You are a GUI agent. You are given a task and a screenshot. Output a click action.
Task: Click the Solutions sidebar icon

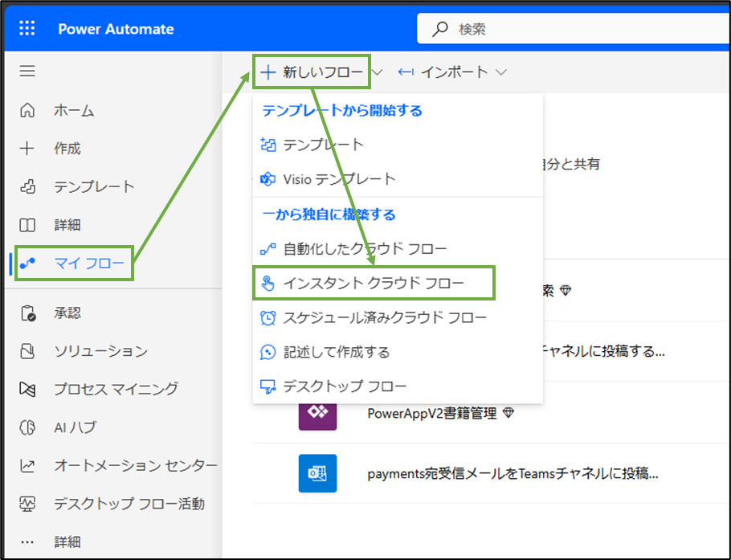click(27, 350)
